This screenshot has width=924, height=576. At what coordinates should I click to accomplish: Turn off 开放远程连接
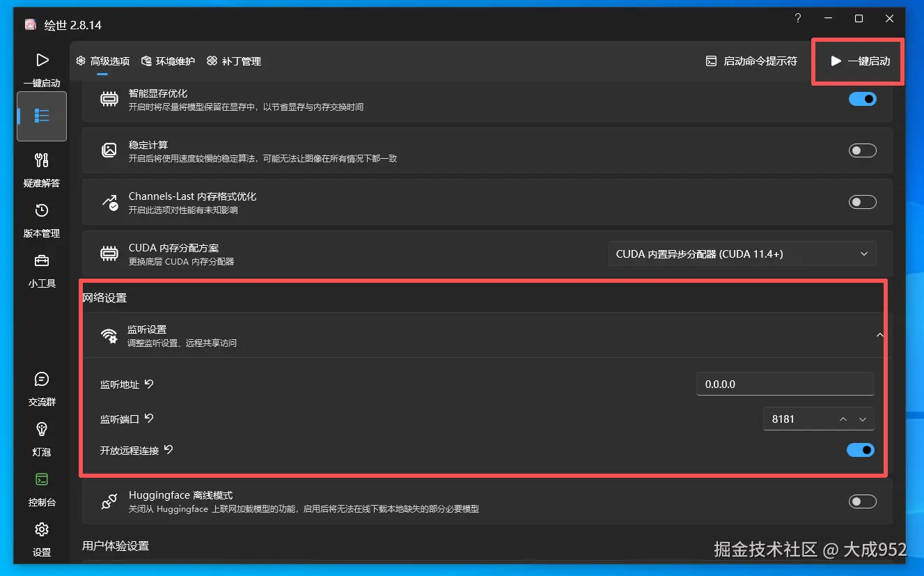click(x=861, y=450)
